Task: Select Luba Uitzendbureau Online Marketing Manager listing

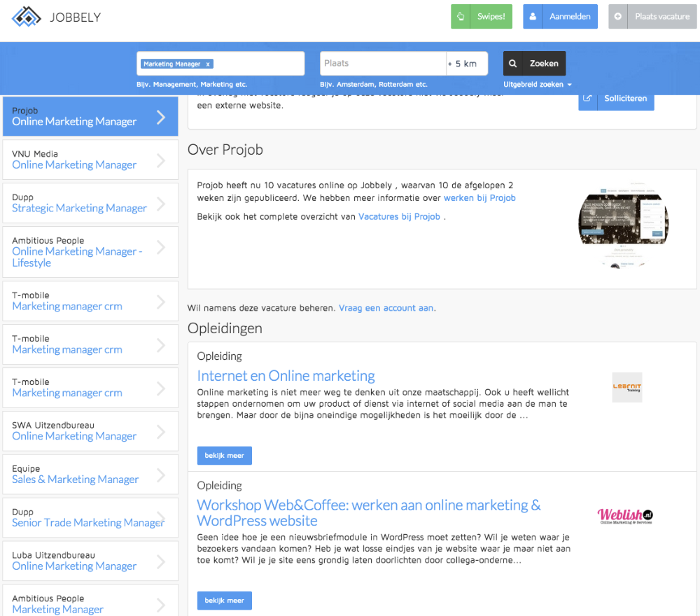Action: (90, 561)
